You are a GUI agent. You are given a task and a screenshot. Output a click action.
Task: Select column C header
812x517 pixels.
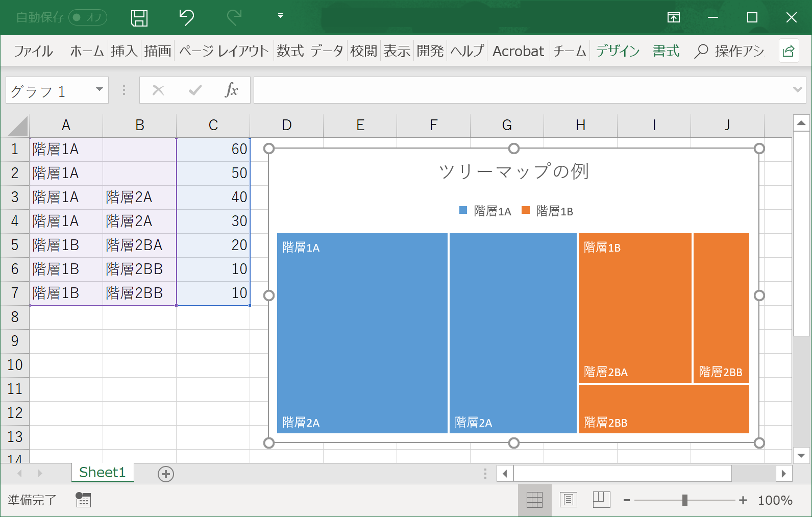click(x=213, y=125)
